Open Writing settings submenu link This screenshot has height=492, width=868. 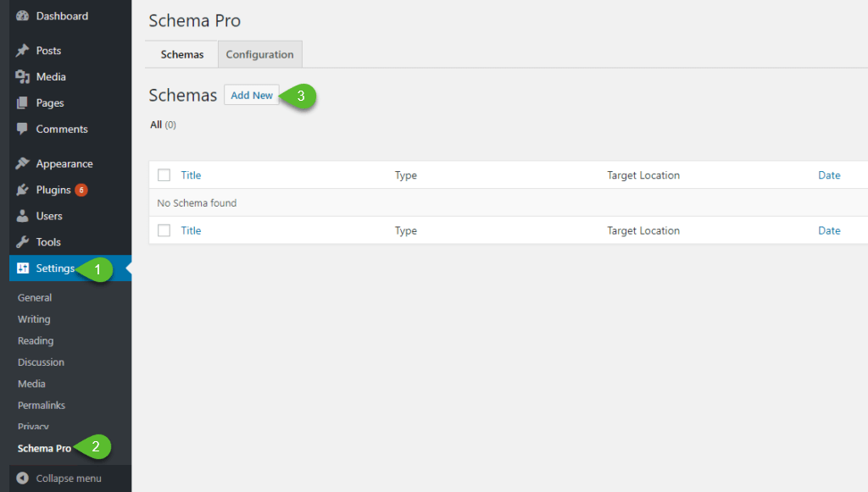tap(34, 319)
